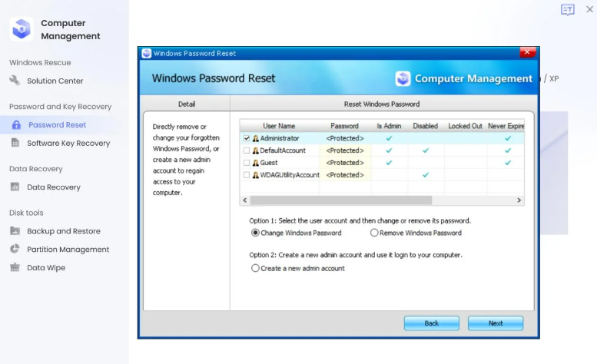Click the Reset Windows Password panel header

click(x=382, y=104)
